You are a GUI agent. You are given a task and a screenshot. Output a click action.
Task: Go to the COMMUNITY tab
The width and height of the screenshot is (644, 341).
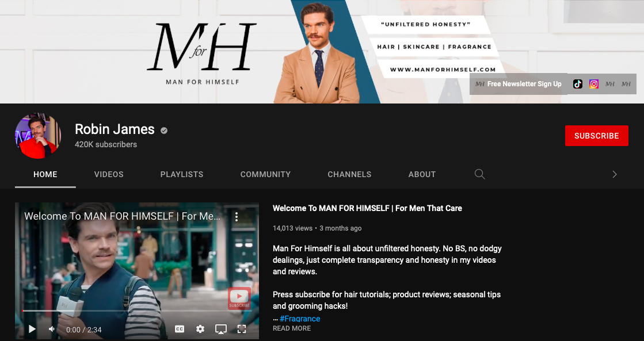pos(265,174)
